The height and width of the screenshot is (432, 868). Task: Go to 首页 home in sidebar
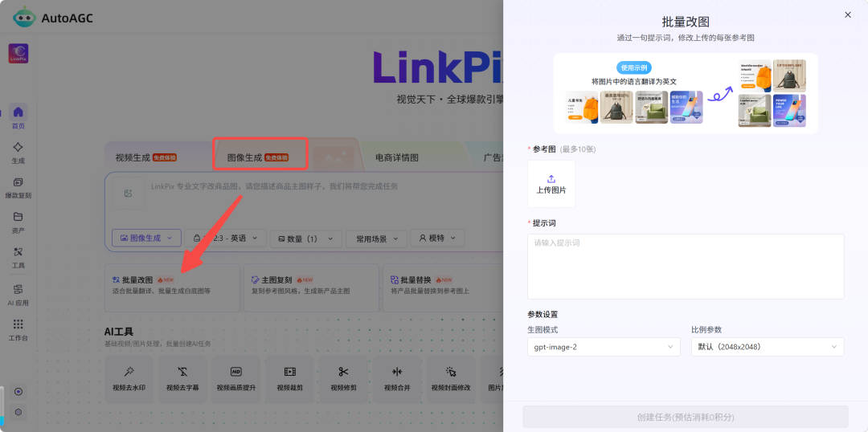coord(18,116)
